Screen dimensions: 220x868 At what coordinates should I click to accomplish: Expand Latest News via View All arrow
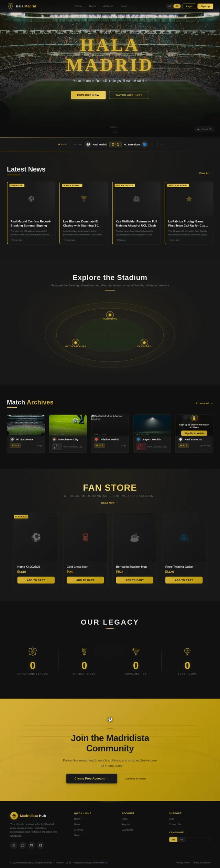(206, 173)
